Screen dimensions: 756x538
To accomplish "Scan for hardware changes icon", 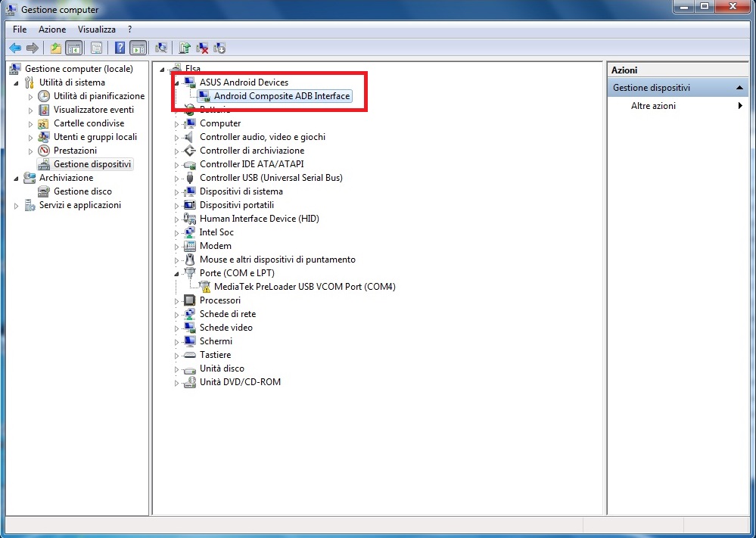I will click(160, 48).
